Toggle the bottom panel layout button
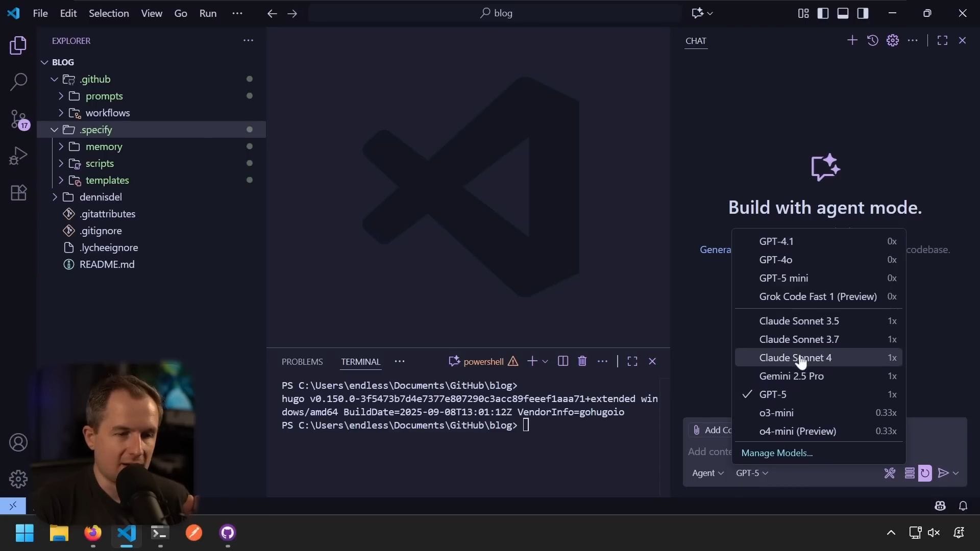 843,13
